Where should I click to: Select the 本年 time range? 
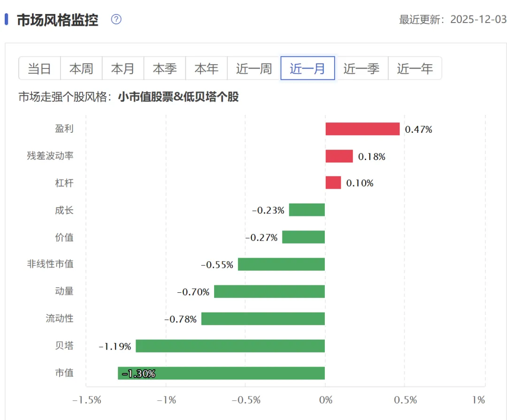click(206, 68)
